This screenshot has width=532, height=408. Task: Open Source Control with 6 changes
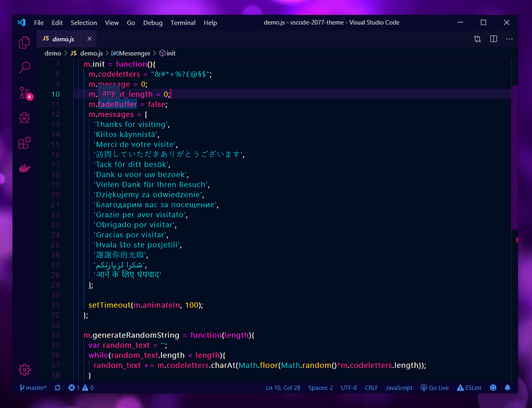(25, 93)
